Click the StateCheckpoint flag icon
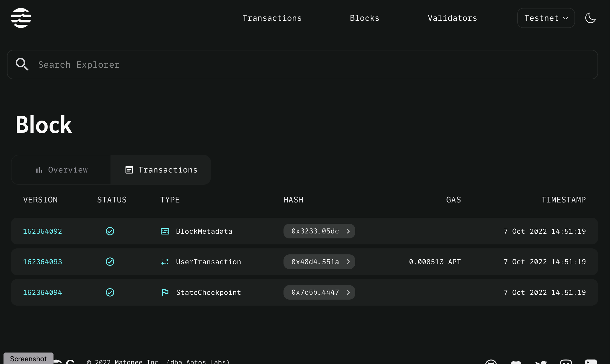Viewport: 610px width, 364px height. (x=165, y=292)
